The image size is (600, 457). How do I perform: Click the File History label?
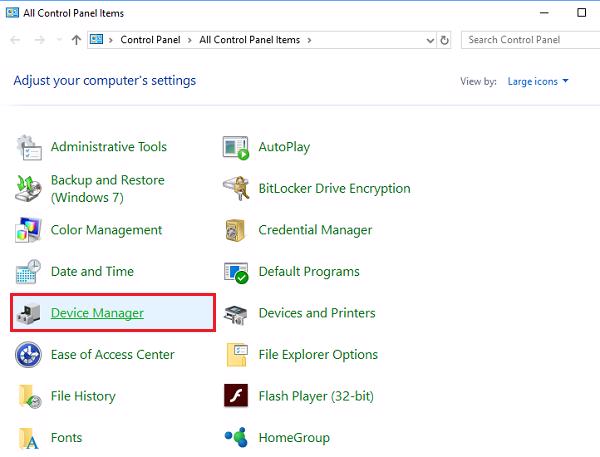(83, 396)
